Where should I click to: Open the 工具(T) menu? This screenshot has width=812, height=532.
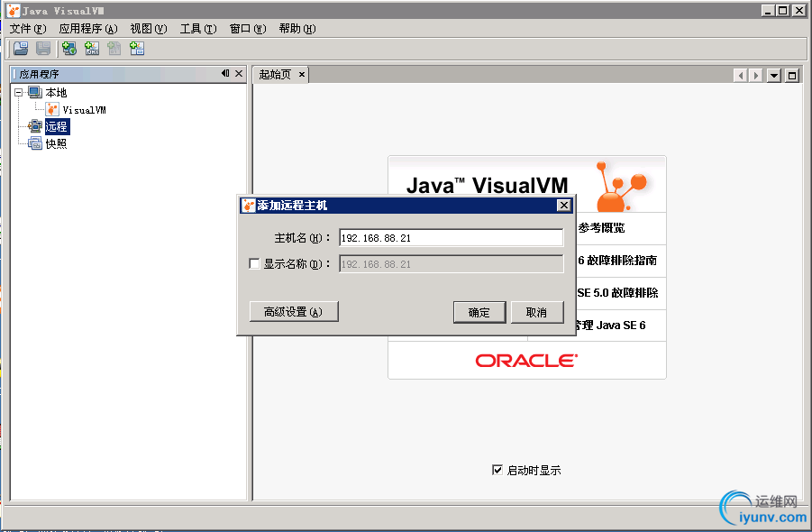(x=198, y=29)
